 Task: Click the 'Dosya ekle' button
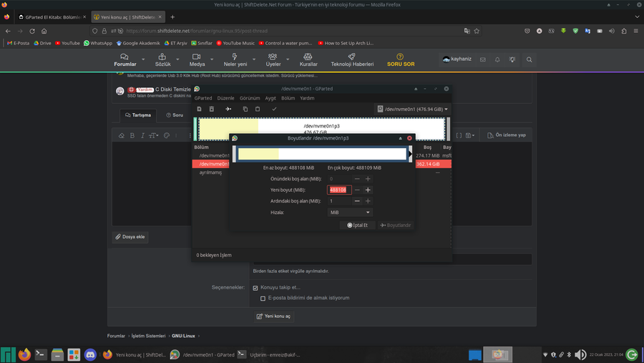coord(130,237)
